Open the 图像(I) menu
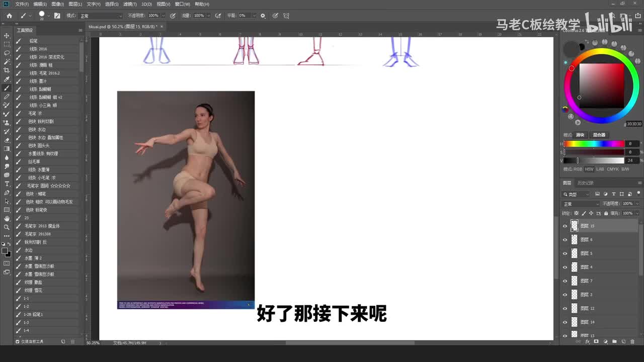Image resolution: width=644 pixels, height=362 pixels. point(57,4)
